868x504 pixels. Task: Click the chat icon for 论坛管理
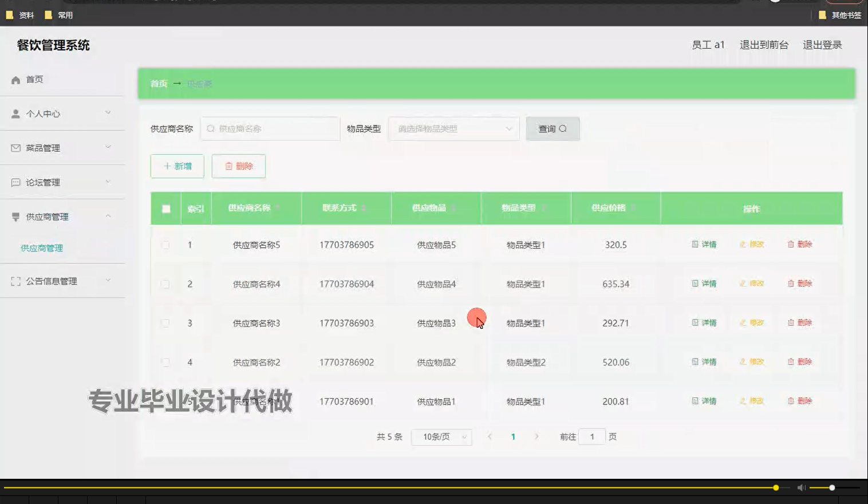tap(15, 183)
